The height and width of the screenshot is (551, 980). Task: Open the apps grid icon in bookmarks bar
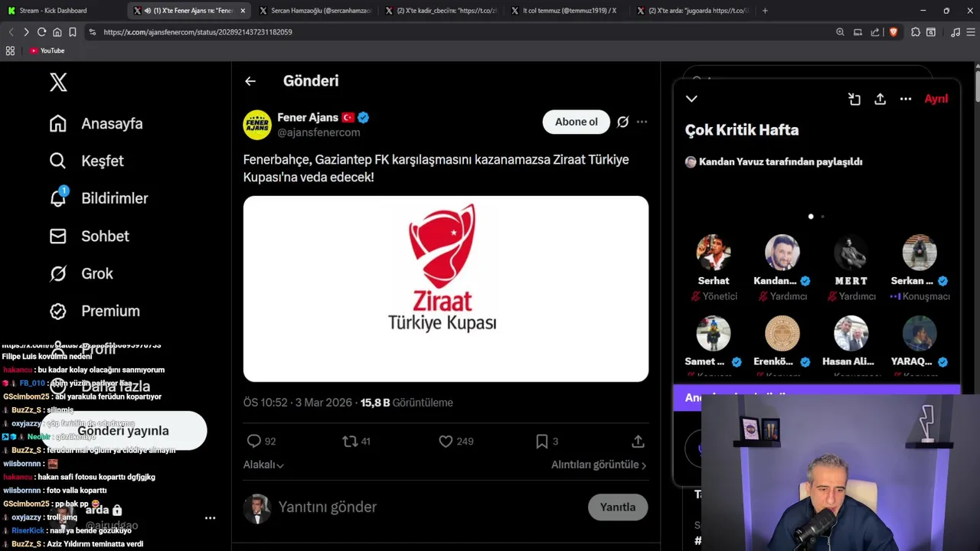(10, 51)
